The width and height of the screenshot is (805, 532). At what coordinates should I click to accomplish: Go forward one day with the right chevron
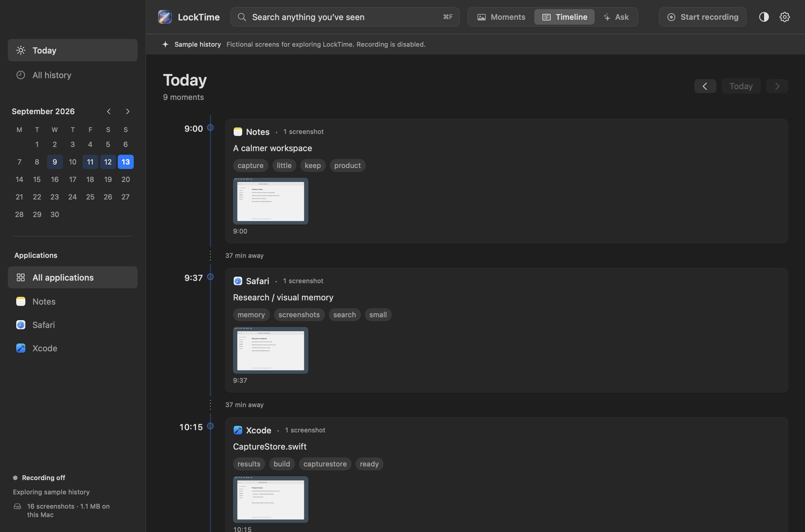click(777, 86)
